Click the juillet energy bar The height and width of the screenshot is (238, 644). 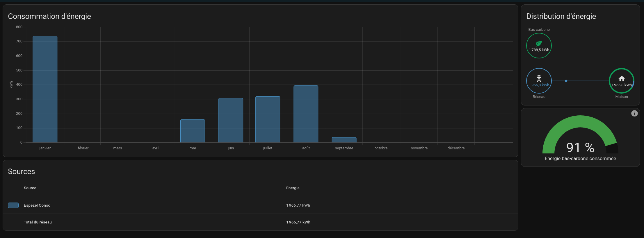pos(268,119)
